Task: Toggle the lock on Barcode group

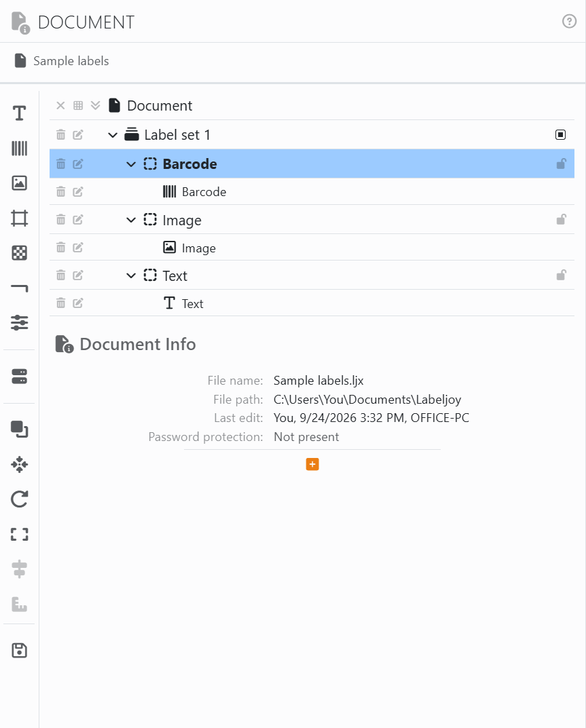Action: [x=561, y=164]
